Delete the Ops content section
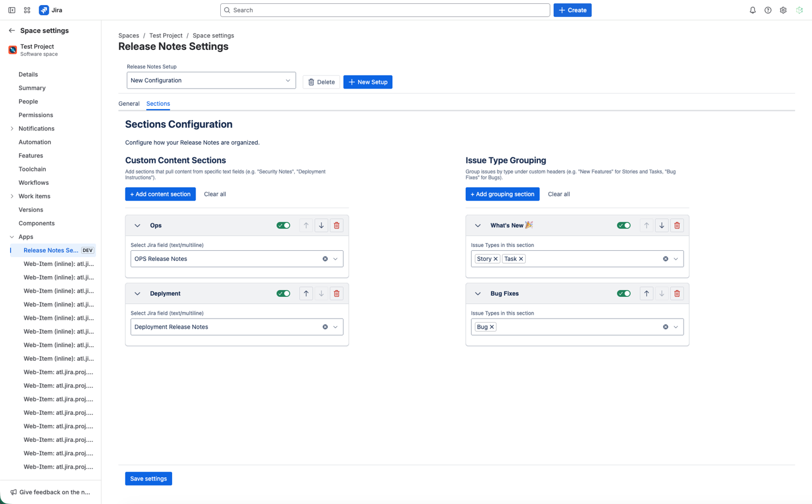Viewport: 812px width, 504px height. (336, 226)
